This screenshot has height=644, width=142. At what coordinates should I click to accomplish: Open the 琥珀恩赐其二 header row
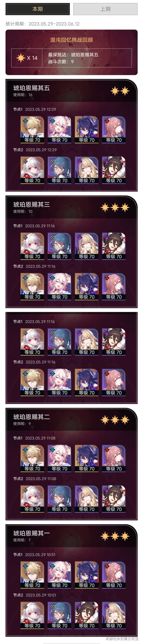pyautogui.click(x=71, y=420)
